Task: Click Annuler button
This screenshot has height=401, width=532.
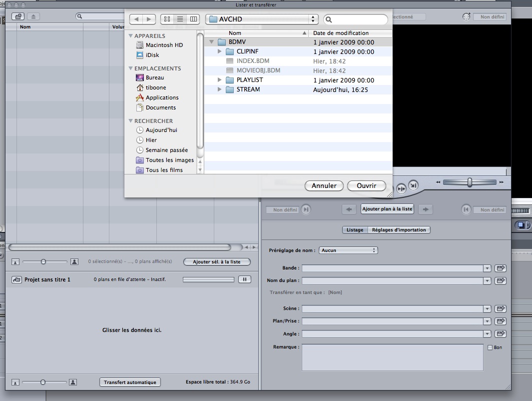Action: pyautogui.click(x=324, y=185)
